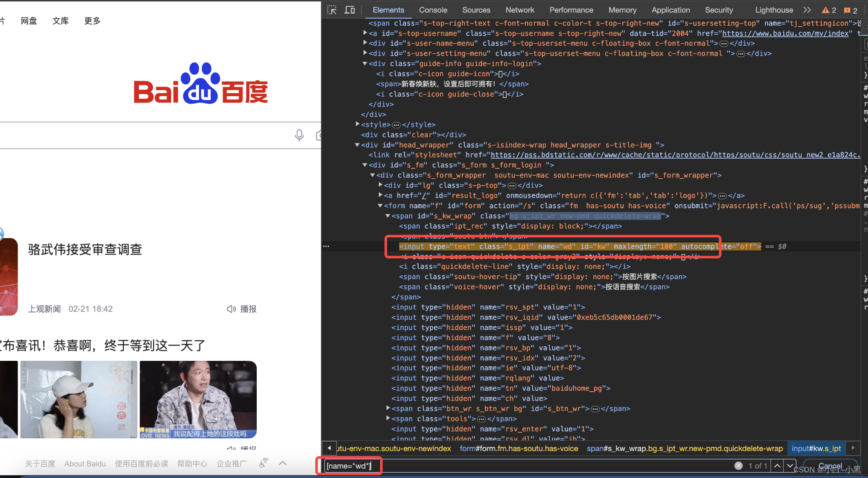The image size is (868, 478).
Task: Expand the style element node
Action: pos(358,124)
